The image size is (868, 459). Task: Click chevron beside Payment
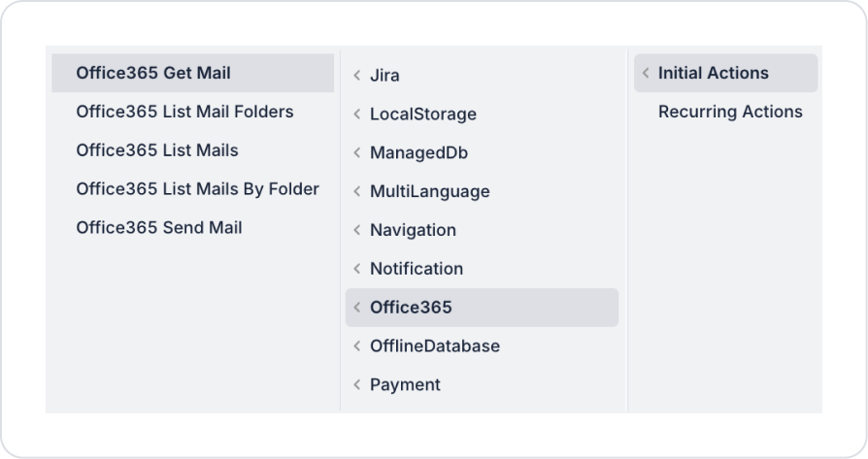click(357, 385)
